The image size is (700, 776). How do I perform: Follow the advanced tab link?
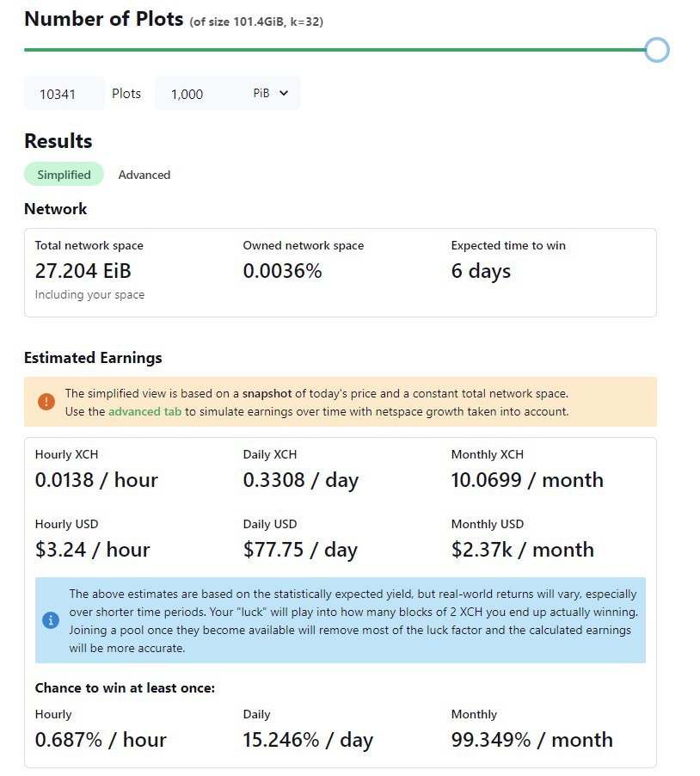[x=145, y=412]
